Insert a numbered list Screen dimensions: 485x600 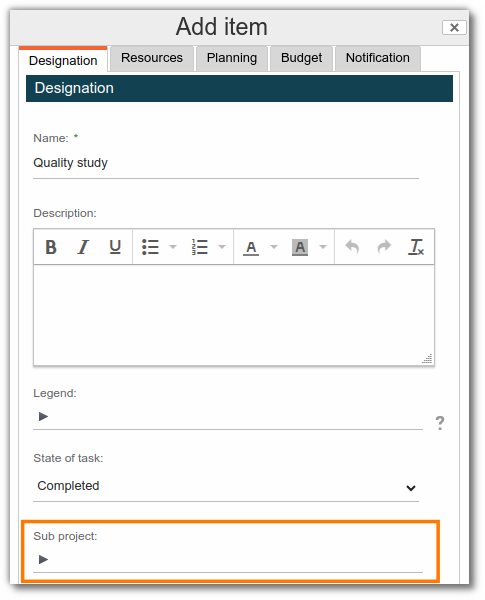click(x=199, y=247)
